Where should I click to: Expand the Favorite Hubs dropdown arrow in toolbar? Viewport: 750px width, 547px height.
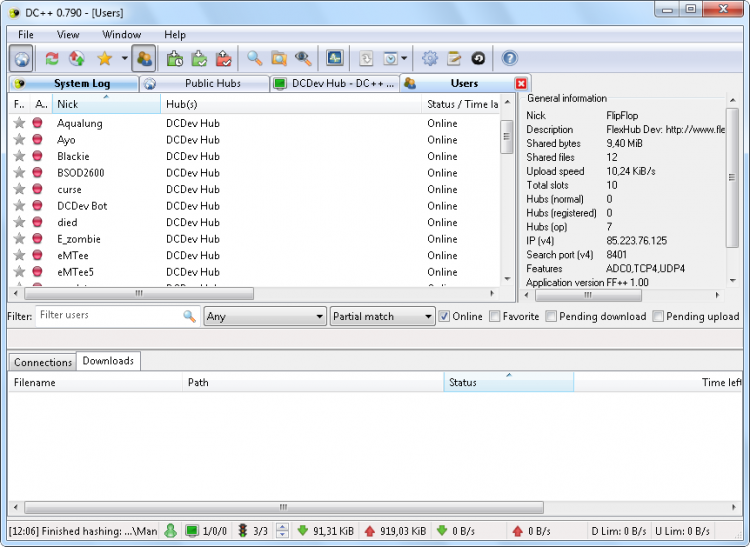(x=124, y=58)
